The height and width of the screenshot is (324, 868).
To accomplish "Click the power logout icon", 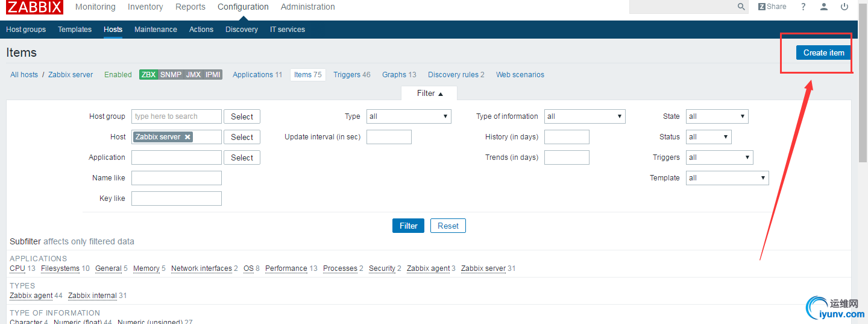I will (x=844, y=7).
